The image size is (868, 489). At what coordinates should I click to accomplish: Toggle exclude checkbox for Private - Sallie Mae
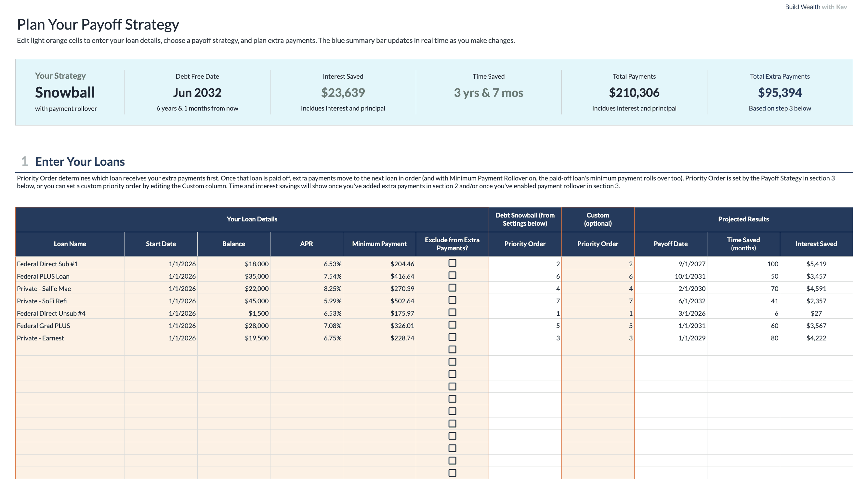(452, 288)
